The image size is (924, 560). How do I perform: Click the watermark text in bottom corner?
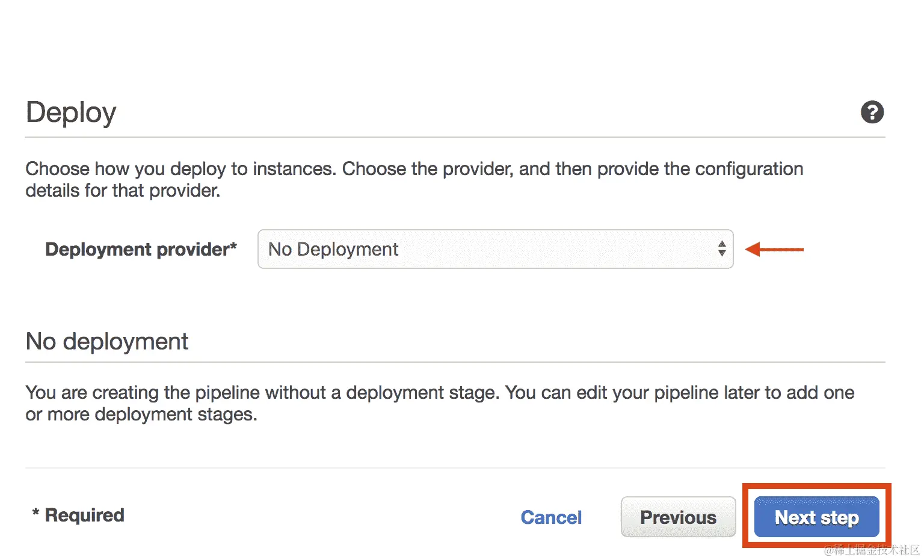pyautogui.click(x=872, y=550)
